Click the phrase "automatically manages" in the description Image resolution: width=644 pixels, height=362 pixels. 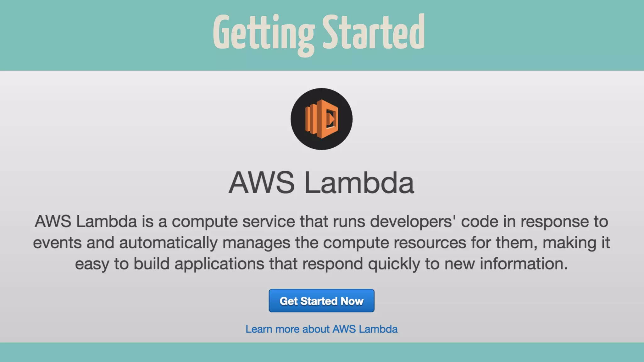point(204,243)
